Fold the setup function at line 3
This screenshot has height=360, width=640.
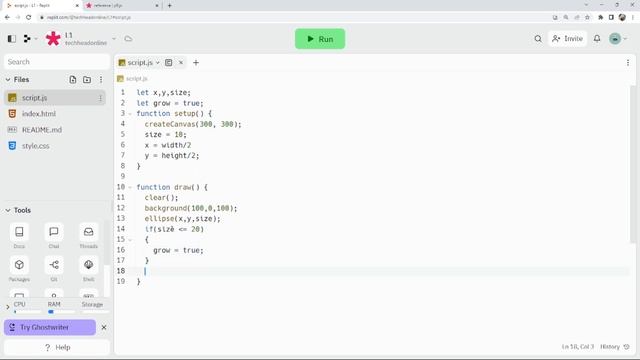[130, 113]
